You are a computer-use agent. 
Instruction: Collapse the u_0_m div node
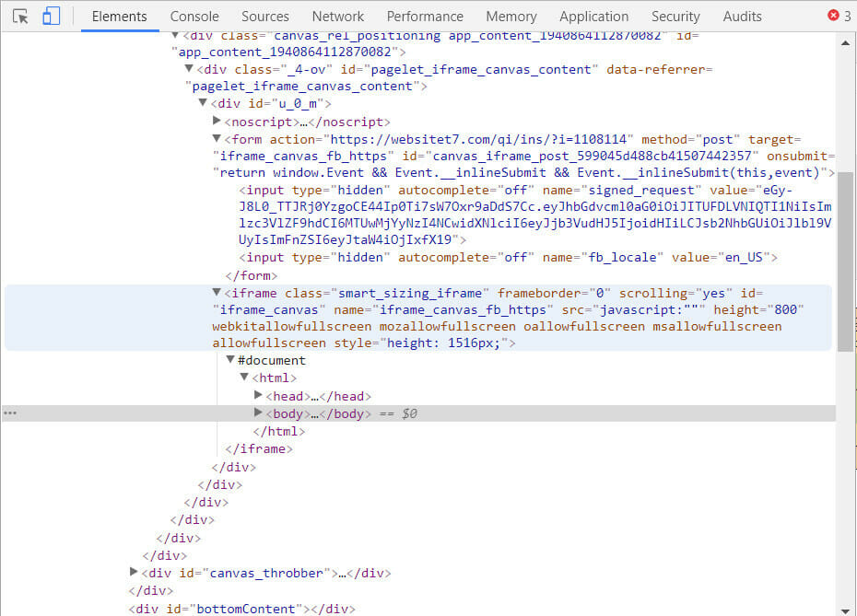(x=202, y=103)
